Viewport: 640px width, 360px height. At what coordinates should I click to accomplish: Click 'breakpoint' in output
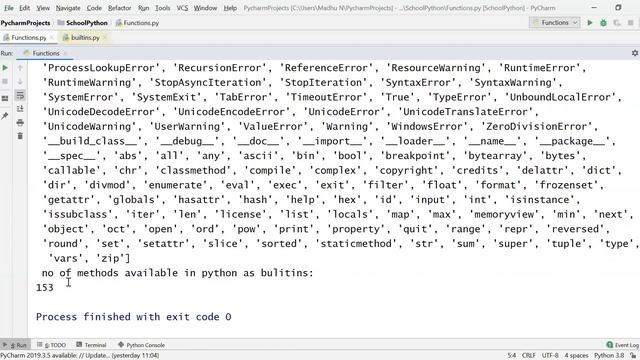pos(416,156)
